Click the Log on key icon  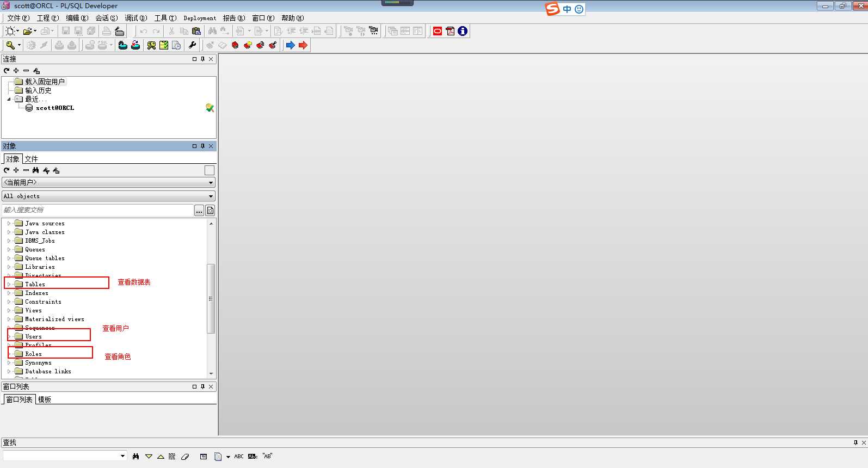(10, 45)
